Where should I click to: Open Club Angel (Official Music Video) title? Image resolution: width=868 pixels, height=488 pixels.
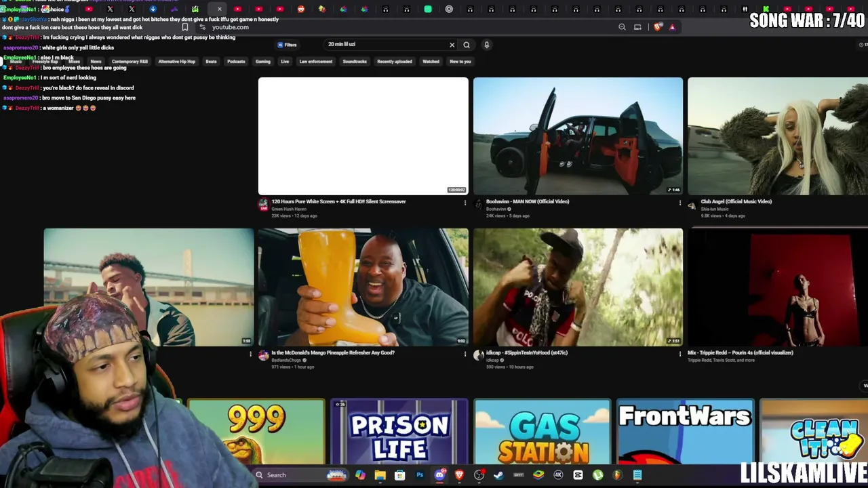[736, 201]
